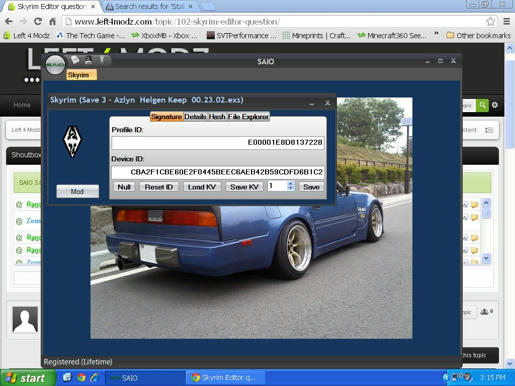Increase the numeric spinner value
Image resolution: width=515 pixels, height=386 pixels.
[x=290, y=184]
